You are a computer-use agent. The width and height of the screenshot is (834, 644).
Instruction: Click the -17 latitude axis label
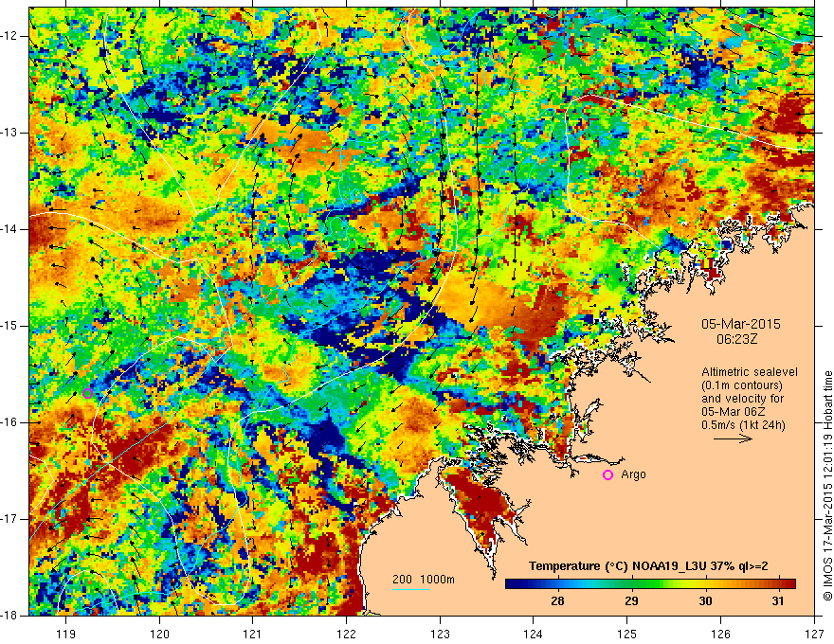click(9, 519)
